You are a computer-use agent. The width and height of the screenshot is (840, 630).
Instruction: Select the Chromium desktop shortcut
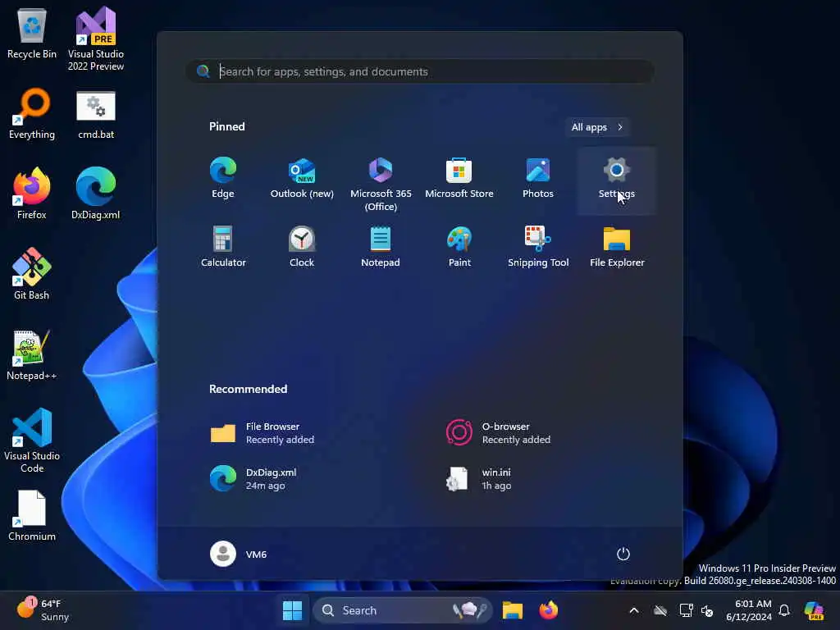tap(32, 515)
